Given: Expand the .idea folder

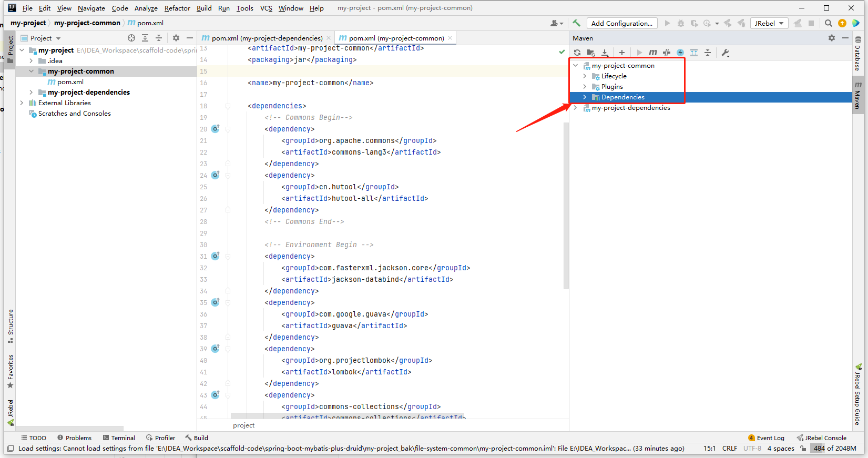Looking at the screenshot, I should click(32, 61).
